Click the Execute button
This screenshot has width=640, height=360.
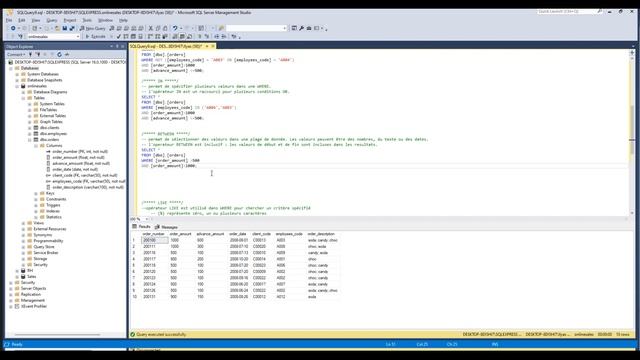point(96,36)
